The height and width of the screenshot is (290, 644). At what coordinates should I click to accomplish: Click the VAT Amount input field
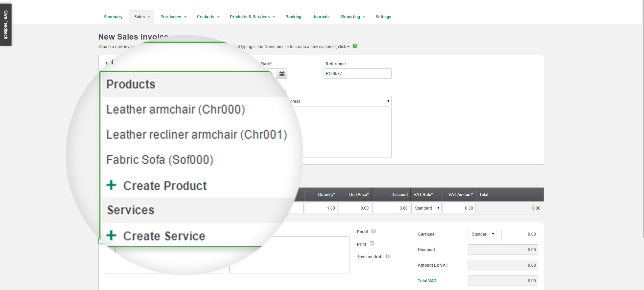pyautogui.click(x=459, y=208)
